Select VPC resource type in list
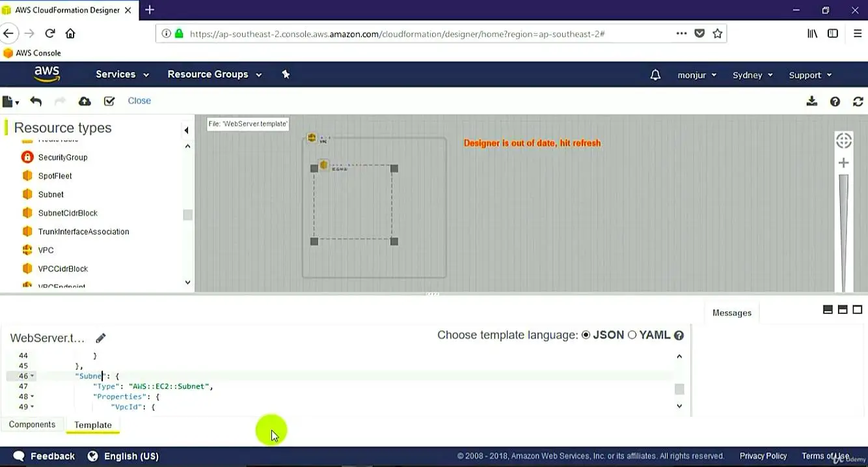Viewport: 868px width, 467px height. point(46,250)
